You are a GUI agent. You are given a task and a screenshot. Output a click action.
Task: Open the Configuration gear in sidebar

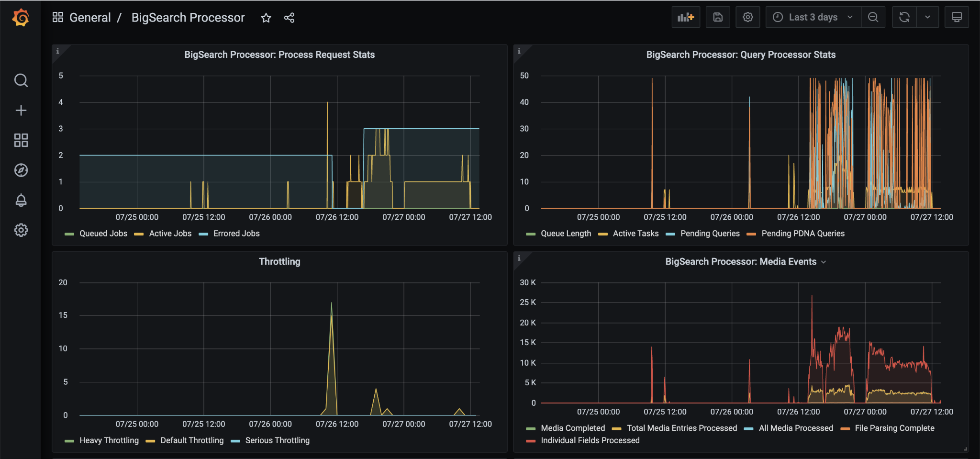tap(21, 230)
